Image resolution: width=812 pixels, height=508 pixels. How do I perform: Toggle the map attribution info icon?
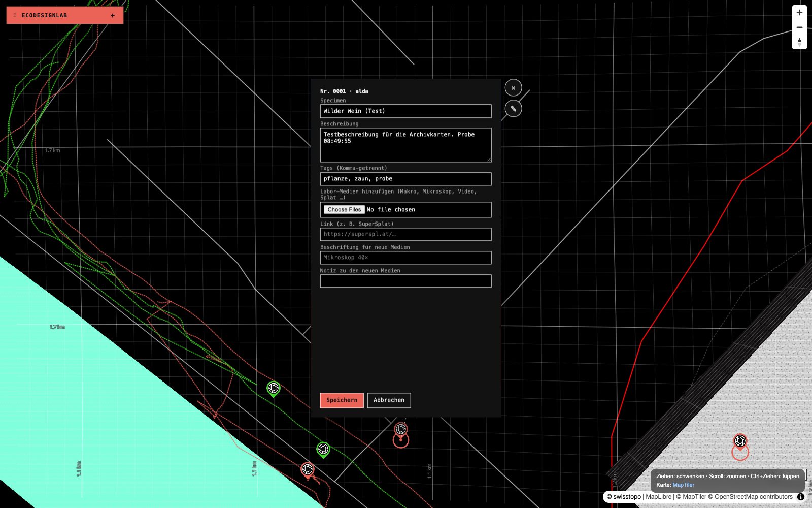point(801,497)
